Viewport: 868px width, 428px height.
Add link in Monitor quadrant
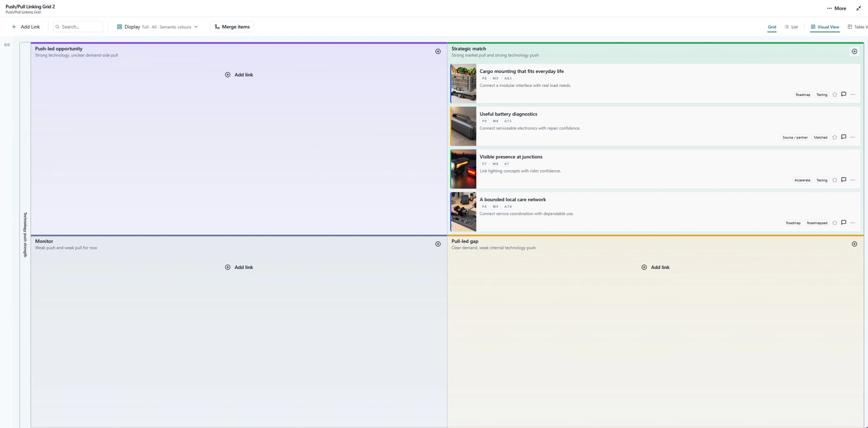coord(239,267)
